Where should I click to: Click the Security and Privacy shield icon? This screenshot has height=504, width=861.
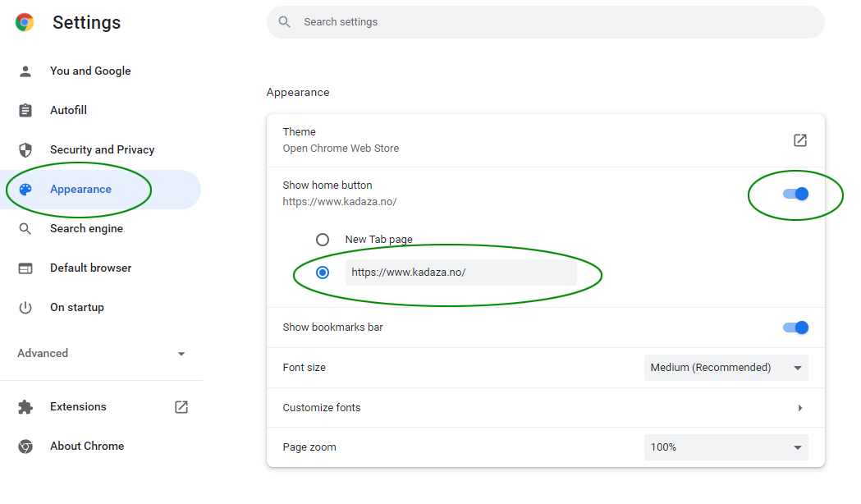point(25,150)
